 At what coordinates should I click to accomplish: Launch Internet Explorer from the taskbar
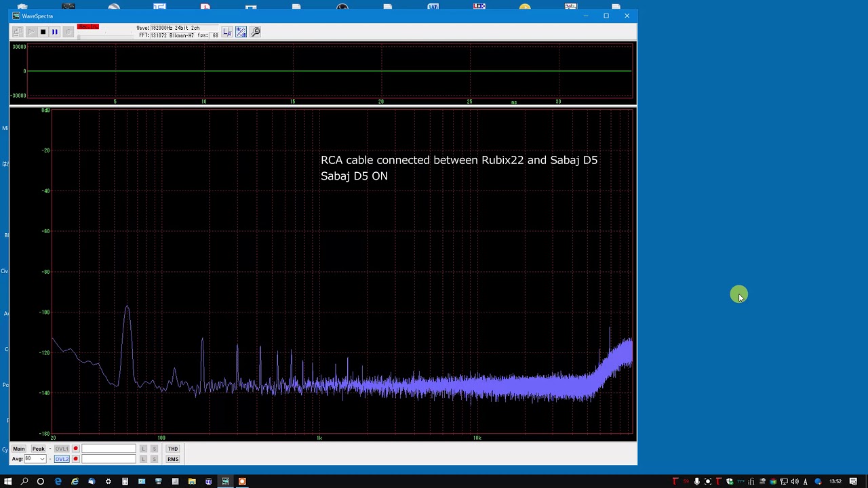point(75,481)
